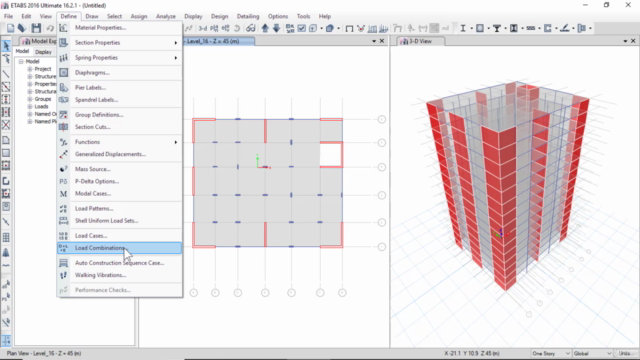This screenshot has width=640, height=360.
Task: Expand the Groups tree node
Action: coord(30,99)
